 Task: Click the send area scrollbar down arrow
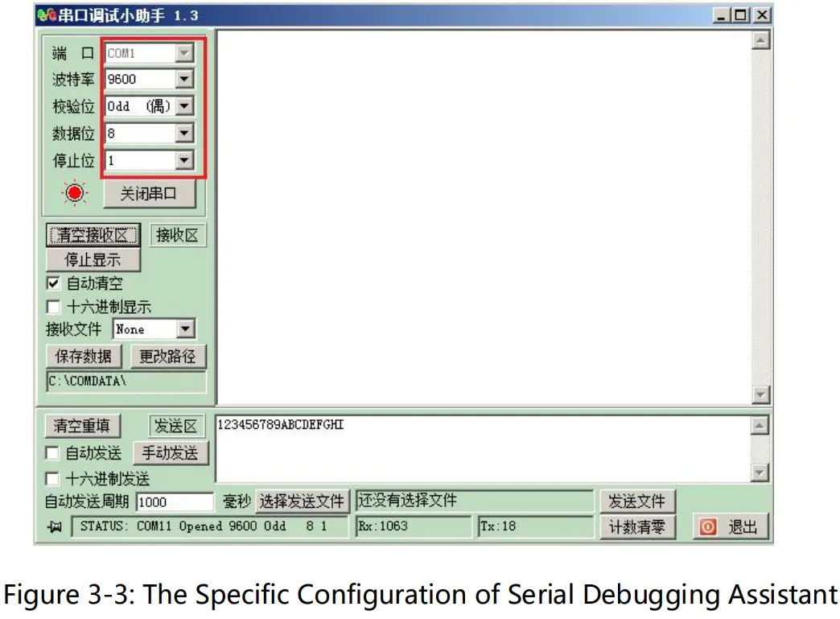759,473
